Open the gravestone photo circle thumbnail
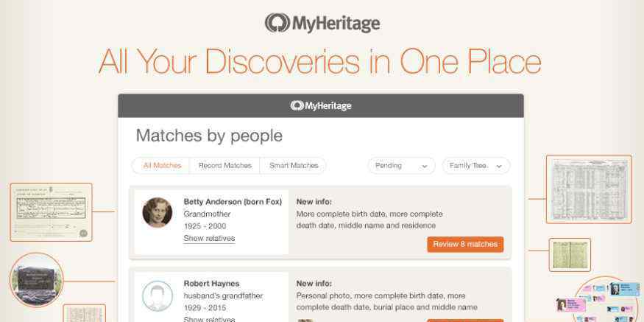This screenshot has width=644, height=322. pos(37,280)
